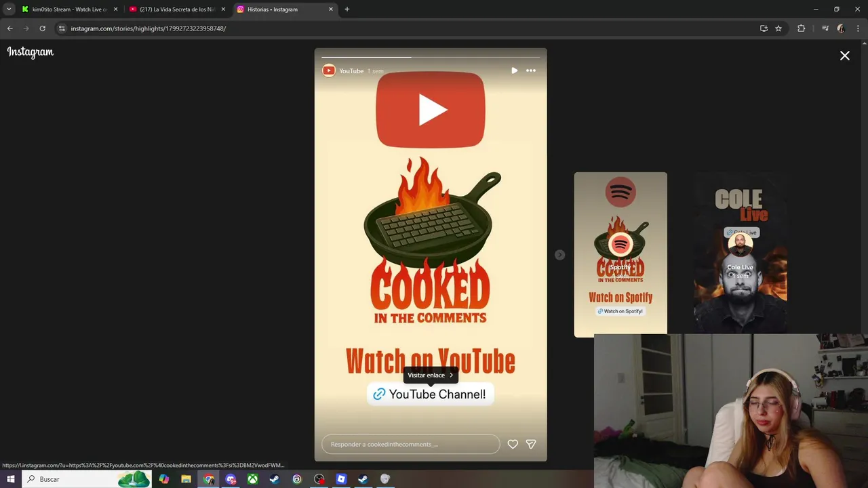Bookmark this page with the star
868x488 pixels.
click(778, 28)
